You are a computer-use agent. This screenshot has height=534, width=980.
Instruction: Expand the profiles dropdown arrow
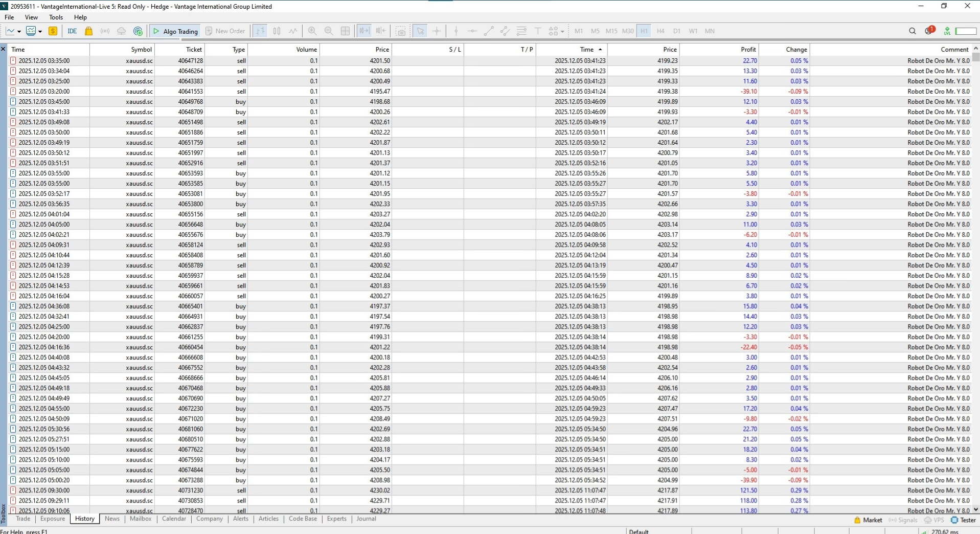40,32
